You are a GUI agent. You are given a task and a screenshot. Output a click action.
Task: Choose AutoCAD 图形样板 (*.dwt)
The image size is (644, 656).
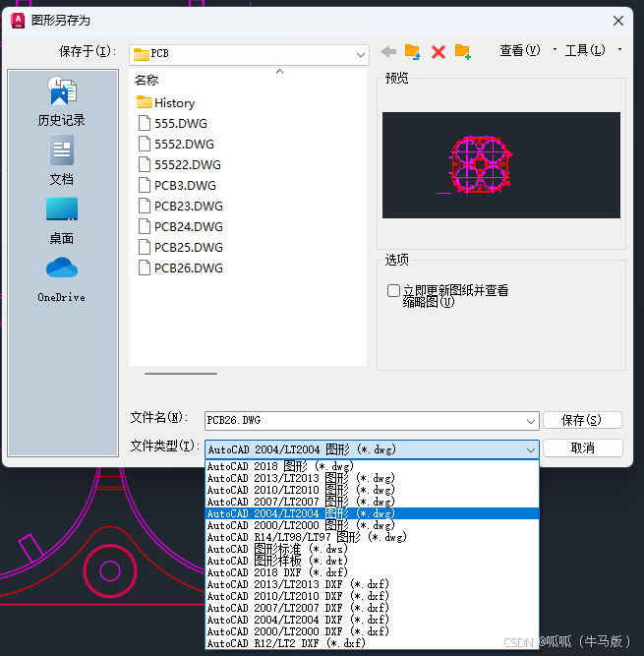pos(372,561)
